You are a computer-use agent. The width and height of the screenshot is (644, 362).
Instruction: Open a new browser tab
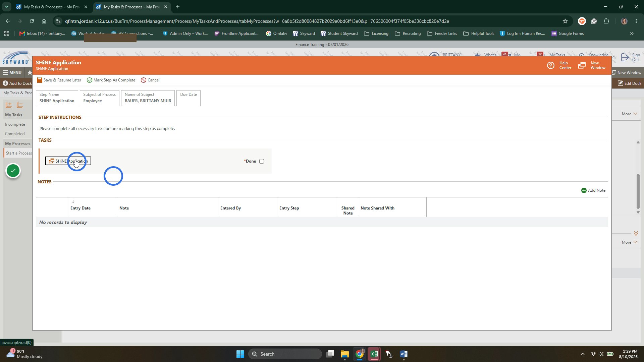point(178,7)
